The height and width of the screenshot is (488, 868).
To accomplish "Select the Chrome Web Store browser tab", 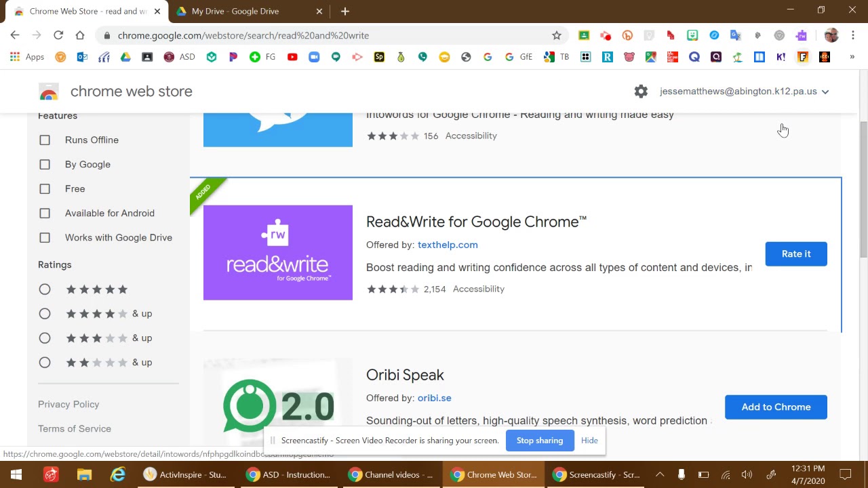I will [87, 11].
